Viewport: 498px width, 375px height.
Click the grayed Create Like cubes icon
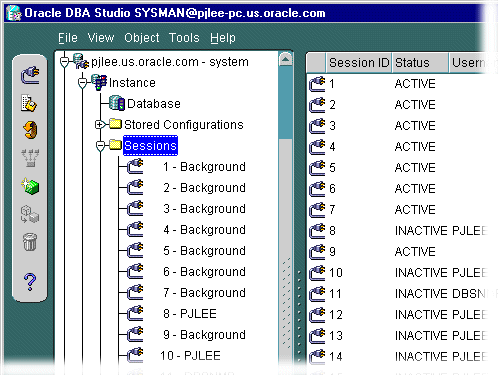tap(30, 214)
